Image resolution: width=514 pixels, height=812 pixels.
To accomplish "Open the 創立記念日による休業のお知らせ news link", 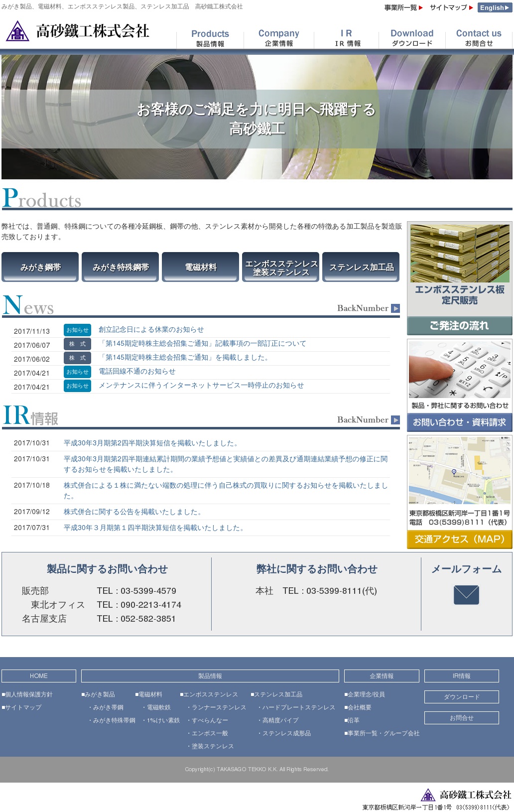I will click(151, 330).
